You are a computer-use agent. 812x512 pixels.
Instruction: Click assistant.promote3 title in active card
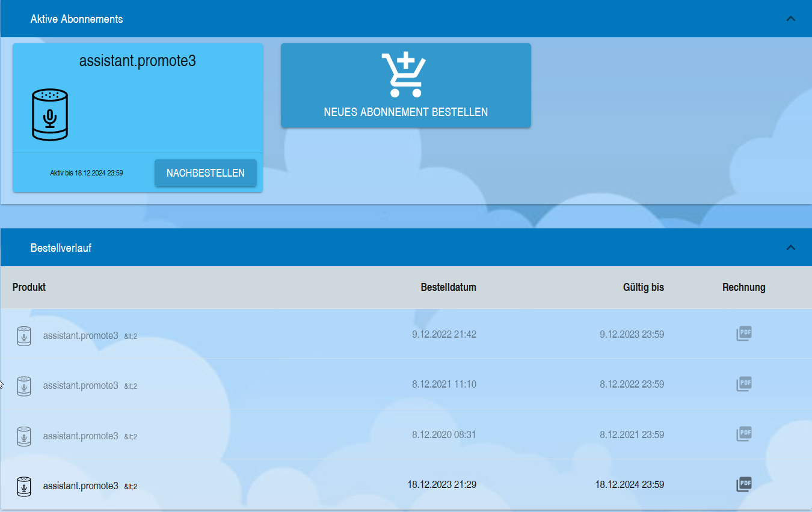(x=138, y=61)
